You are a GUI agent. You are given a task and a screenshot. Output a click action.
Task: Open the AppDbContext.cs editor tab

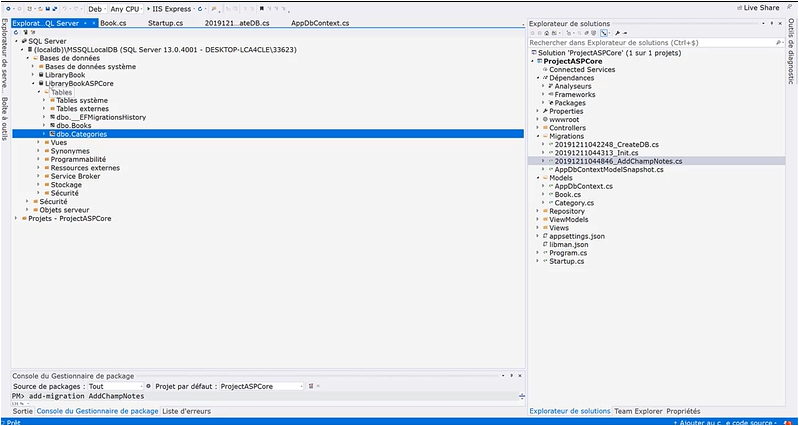[320, 23]
